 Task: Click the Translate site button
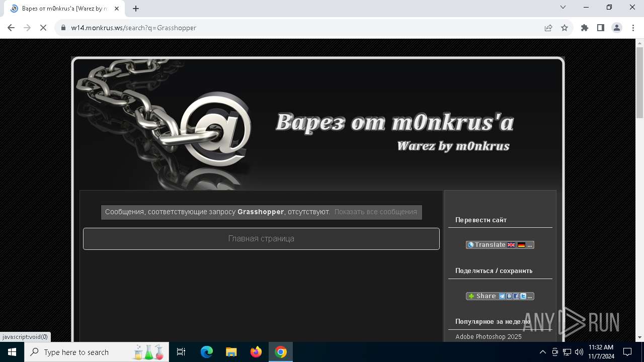(x=500, y=245)
